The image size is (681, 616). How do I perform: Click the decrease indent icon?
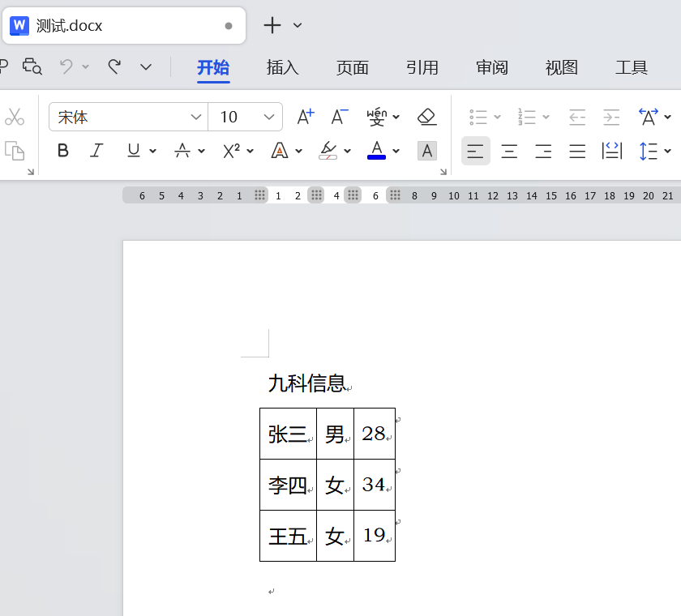[x=577, y=117]
